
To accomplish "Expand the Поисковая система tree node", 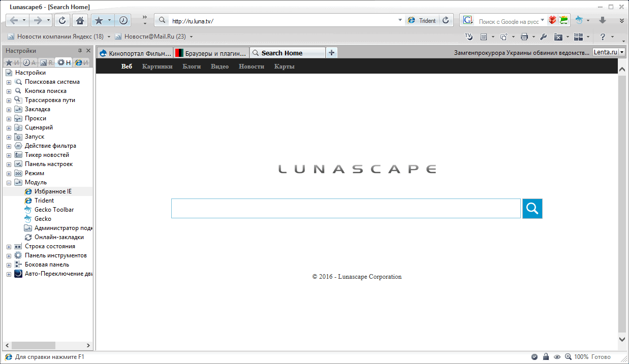I will click(x=9, y=82).
